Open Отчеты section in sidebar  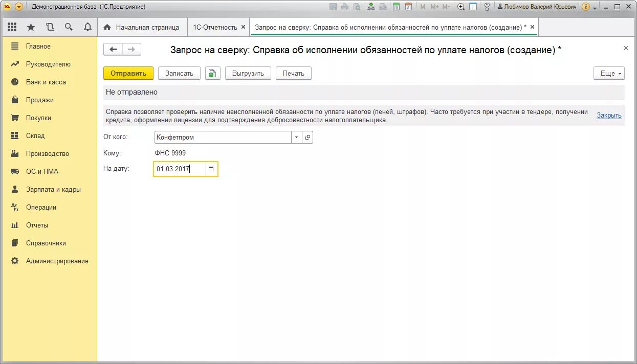pos(49,225)
